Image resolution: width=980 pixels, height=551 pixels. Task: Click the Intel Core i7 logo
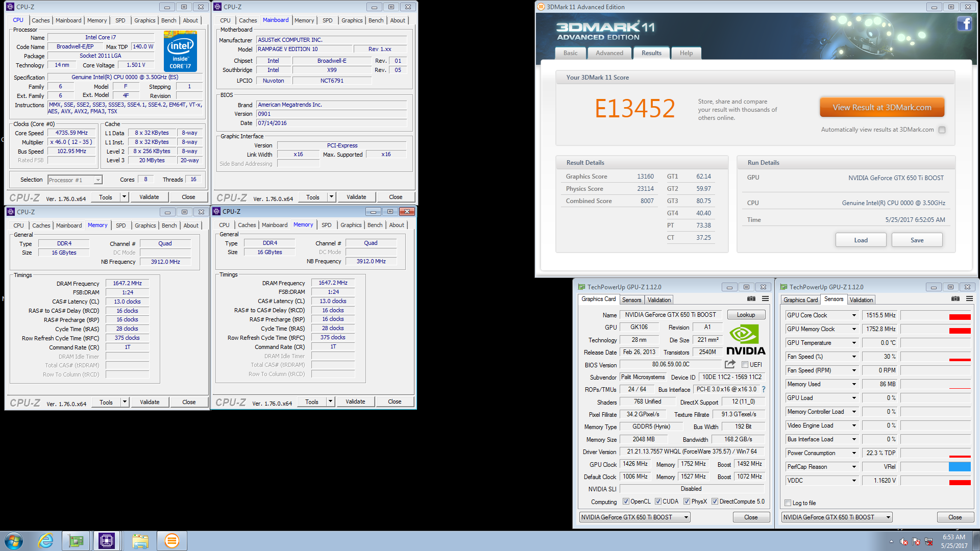[x=180, y=51]
